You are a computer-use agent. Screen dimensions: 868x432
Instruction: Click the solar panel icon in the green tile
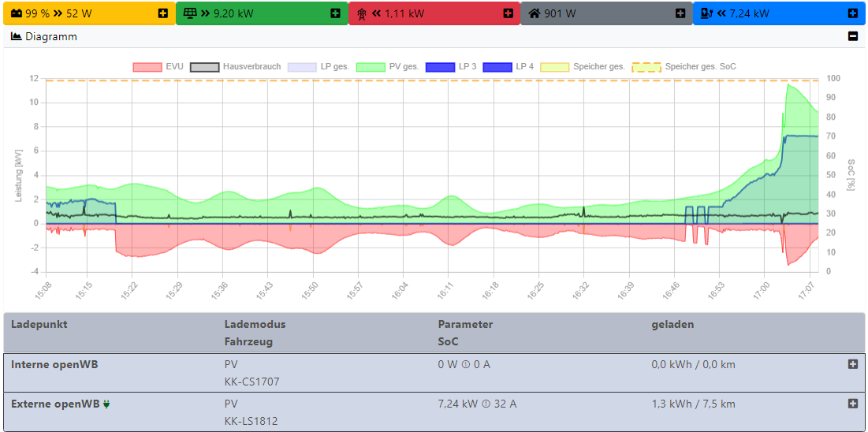(191, 13)
